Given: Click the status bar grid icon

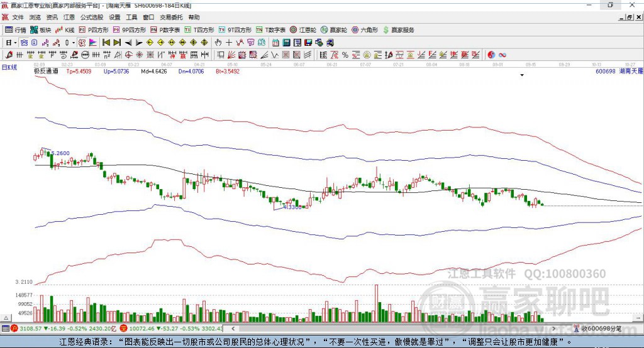Looking at the screenshot, I should 5,329.
